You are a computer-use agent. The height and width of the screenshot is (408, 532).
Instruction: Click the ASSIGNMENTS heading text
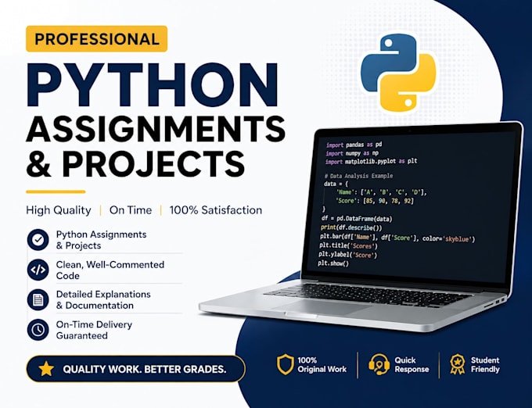(156, 129)
